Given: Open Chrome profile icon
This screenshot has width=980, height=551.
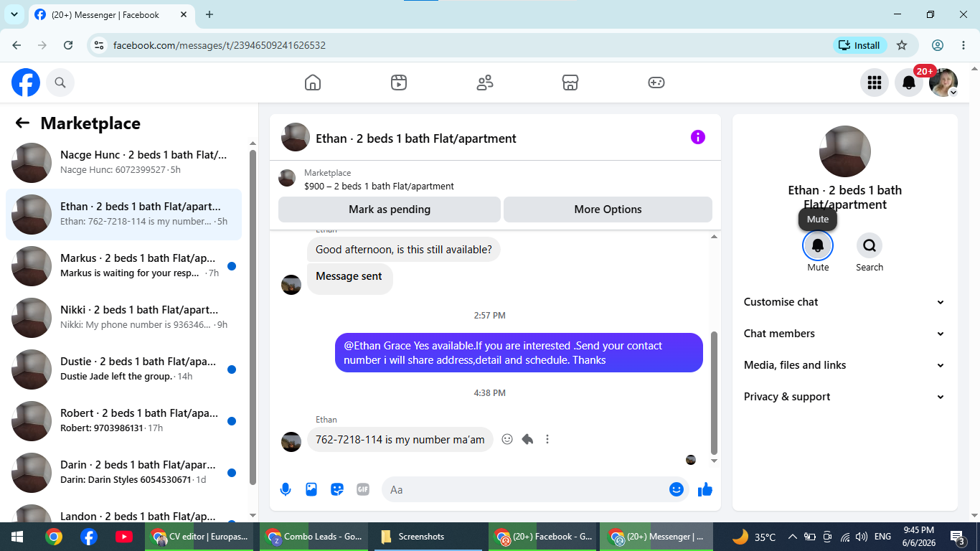Looking at the screenshot, I should pyautogui.click(x=938, y=45).
